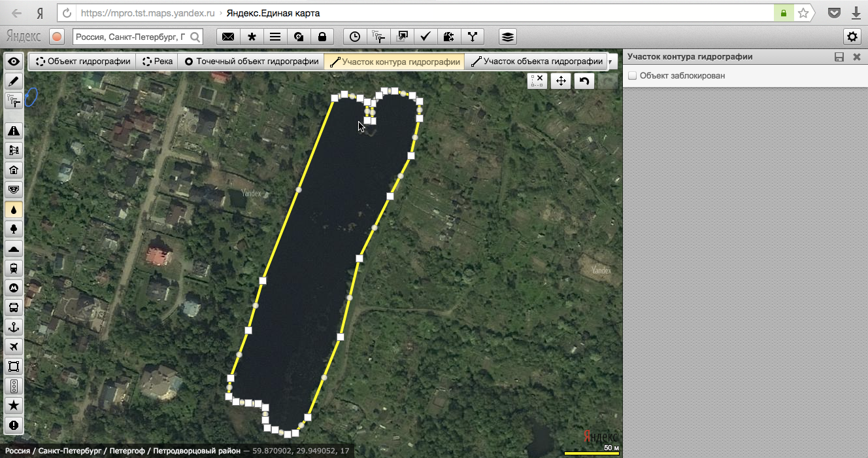Image resolution: width=868 pixels, height=458 pixels.
Task: Select the hydrography water drop category
Action: [x=14, y=209]
